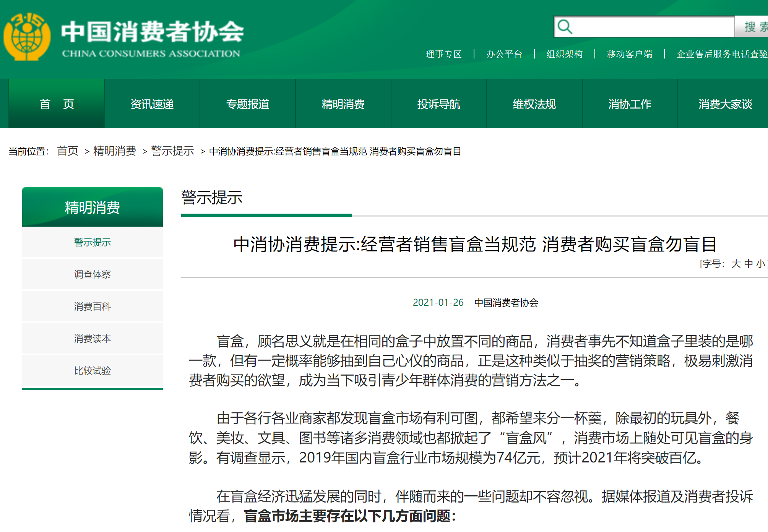The height and width of the screenshot is (532, 768).
Task: Click 精明消费 in the breadcrumb trail
Action: [115, 151]
